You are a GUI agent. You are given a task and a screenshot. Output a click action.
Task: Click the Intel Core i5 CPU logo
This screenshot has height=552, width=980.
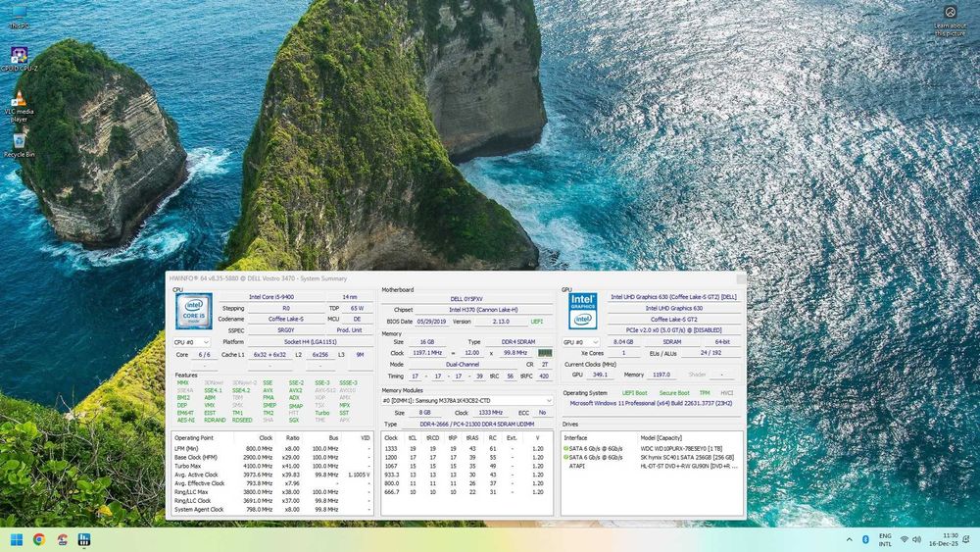coord(194,311)
